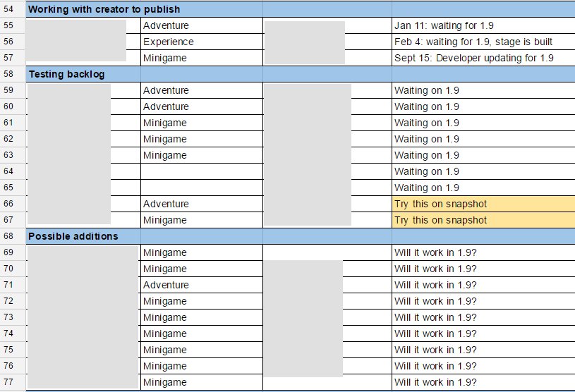Screen dimensions: 575x392
Task: Click row header 54 to select the row
Action: point(9,9)
